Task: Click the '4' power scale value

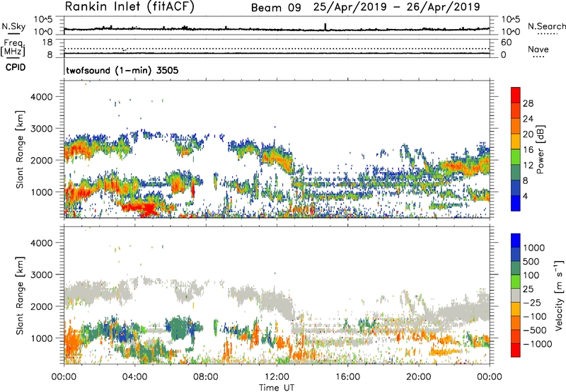Action: 526,197
